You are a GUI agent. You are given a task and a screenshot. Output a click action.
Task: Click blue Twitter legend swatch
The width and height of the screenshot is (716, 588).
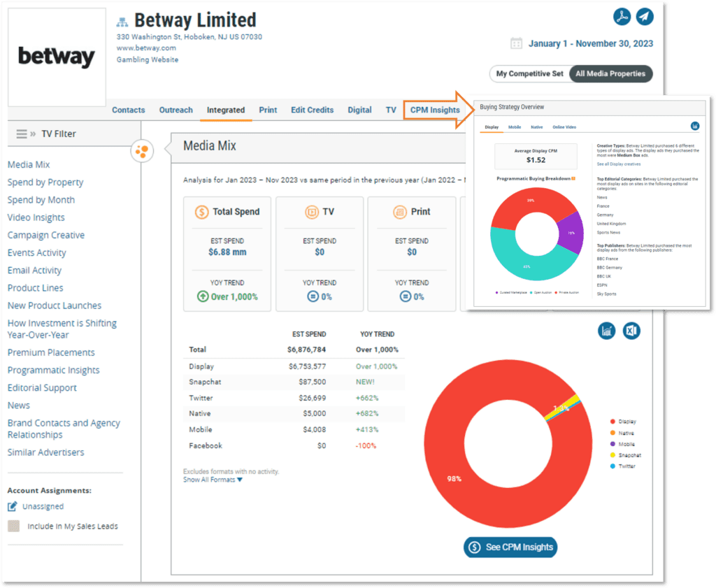point(613,466)
